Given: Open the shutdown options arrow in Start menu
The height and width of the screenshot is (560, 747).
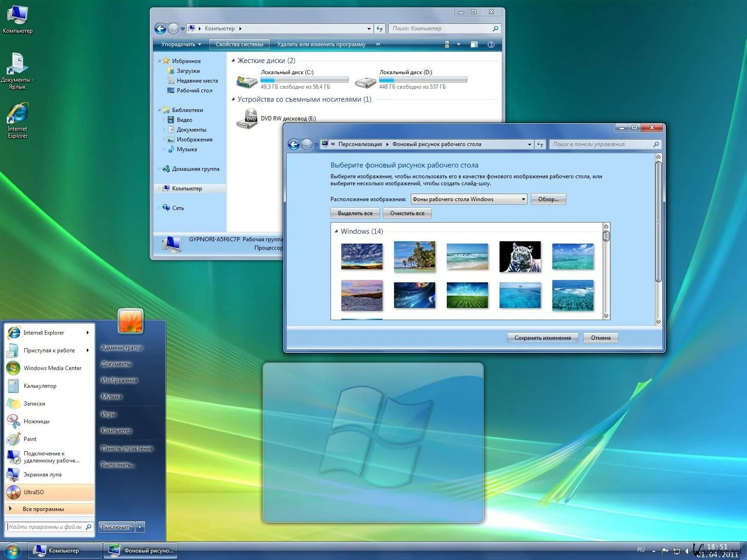Looking at the screenshot, I should [140, 527].
